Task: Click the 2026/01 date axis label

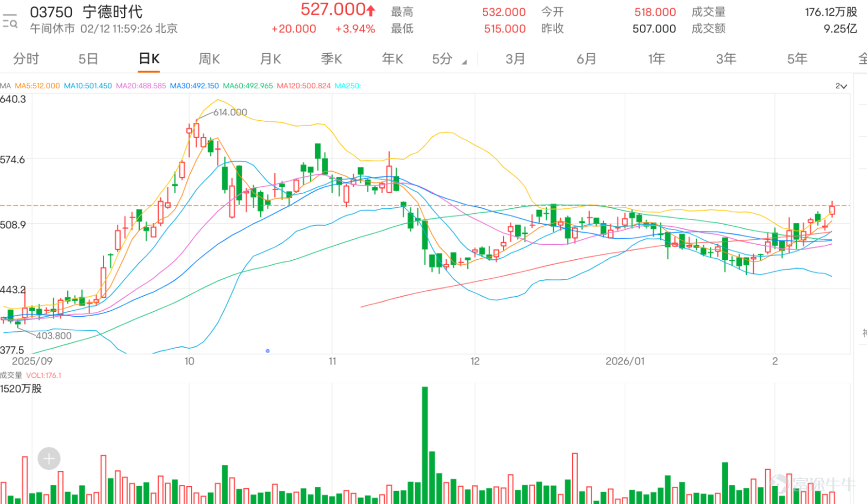Action: pyautogui.click(x=625, y=361)
